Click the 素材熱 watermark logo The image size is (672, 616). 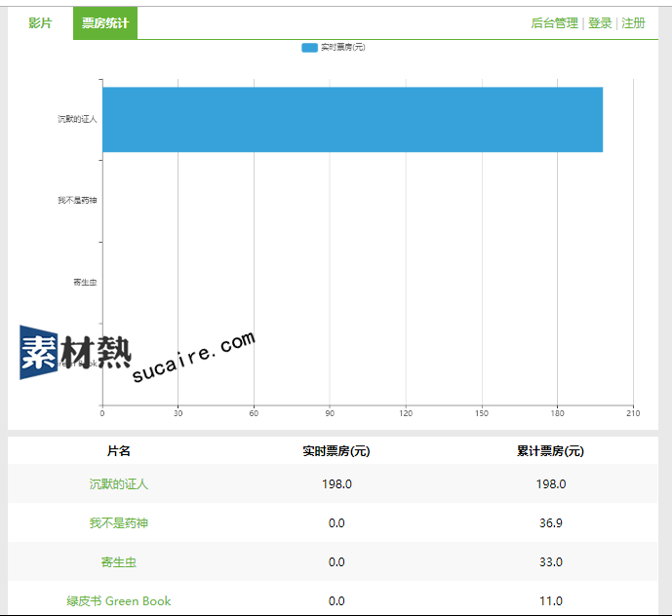pos(75,352)
